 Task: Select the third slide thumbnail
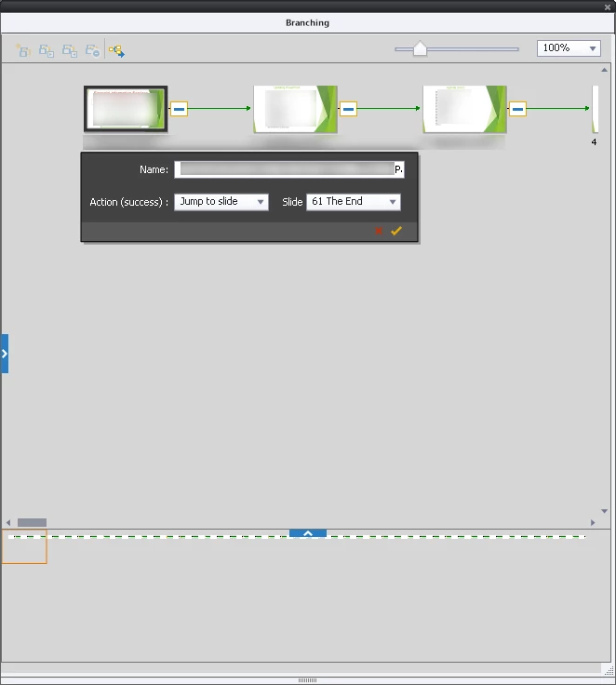pos(465,109)
